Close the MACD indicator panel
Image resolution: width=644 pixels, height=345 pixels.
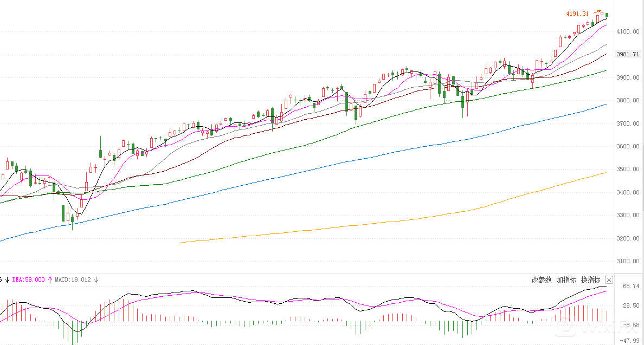click(609, 279)
